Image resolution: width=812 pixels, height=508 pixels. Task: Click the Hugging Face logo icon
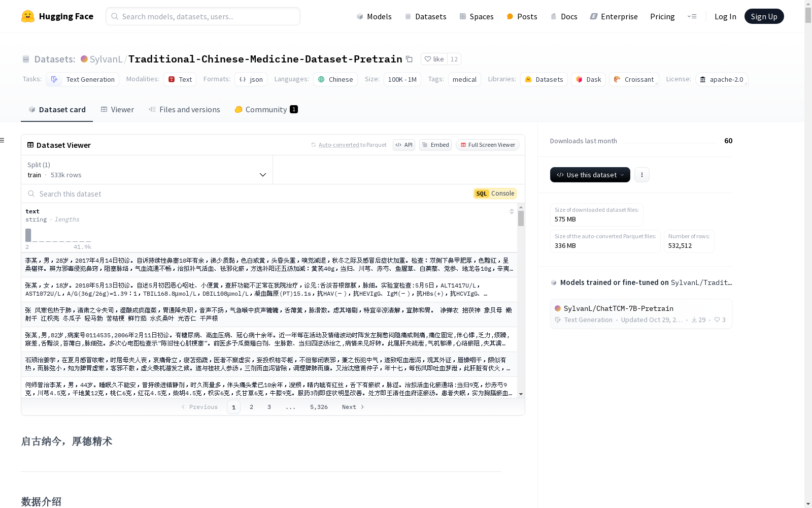click(28, 16)
